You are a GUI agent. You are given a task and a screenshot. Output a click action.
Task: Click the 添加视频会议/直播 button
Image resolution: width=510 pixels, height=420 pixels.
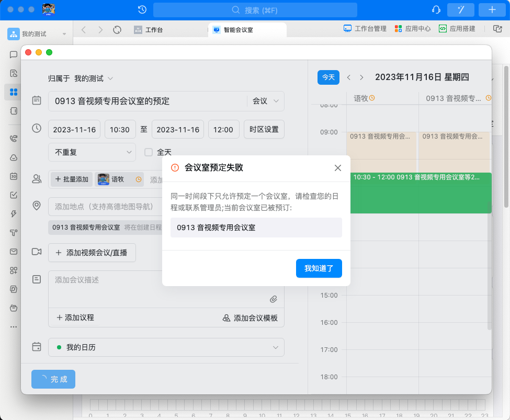92,253
